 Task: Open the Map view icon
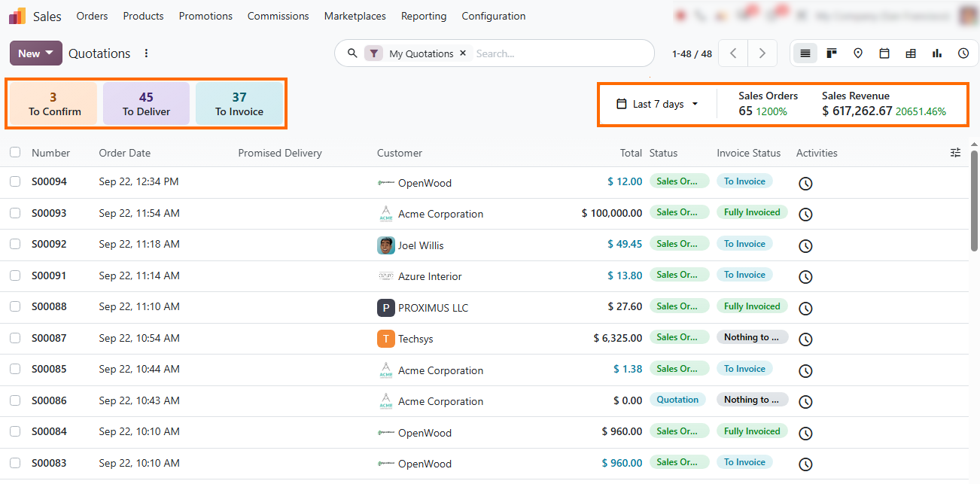click(858, 53)
